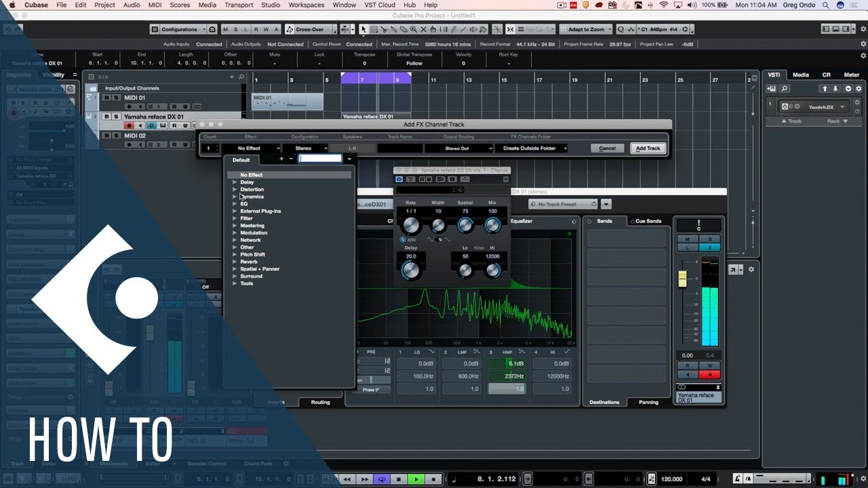Screen dimensions: 868x488
Task: Click the green Play button in transport
Action: 416,479
